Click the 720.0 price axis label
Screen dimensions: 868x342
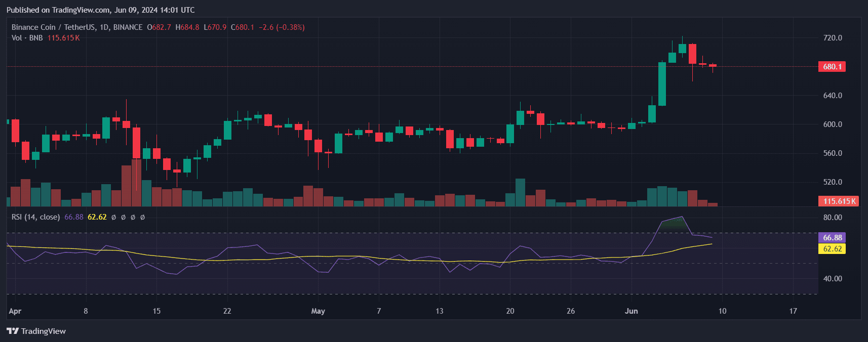(x=833, y=38)
